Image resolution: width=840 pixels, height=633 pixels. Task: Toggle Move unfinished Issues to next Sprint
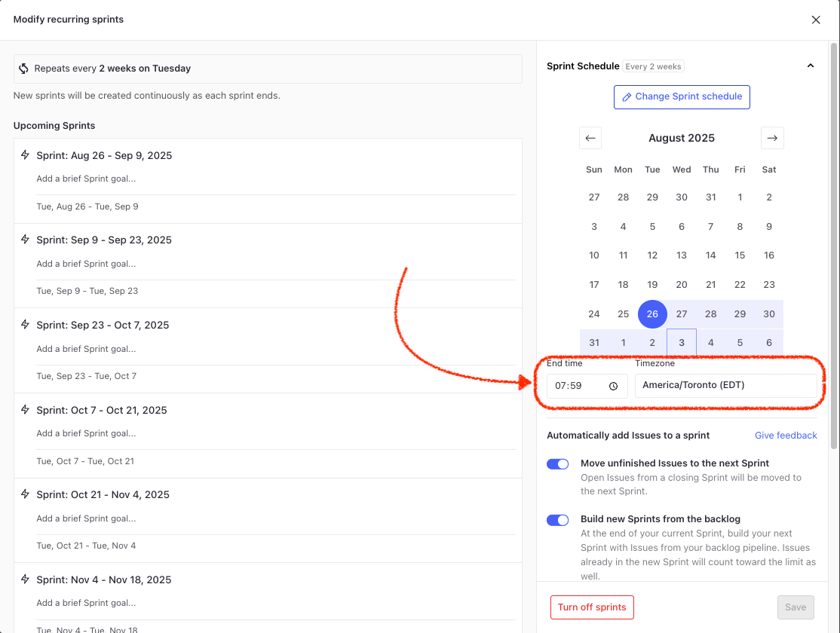(x=557, y=464)
